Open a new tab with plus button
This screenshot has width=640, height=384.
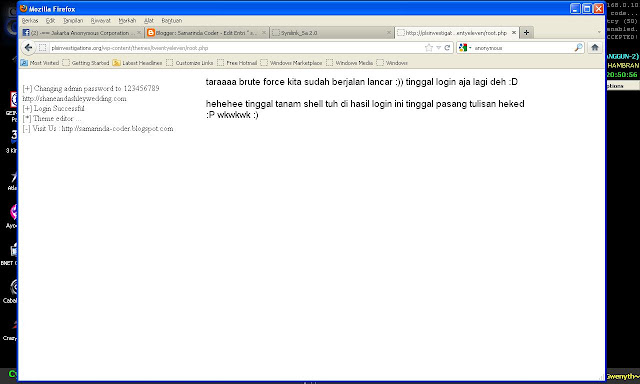(527, 33)
